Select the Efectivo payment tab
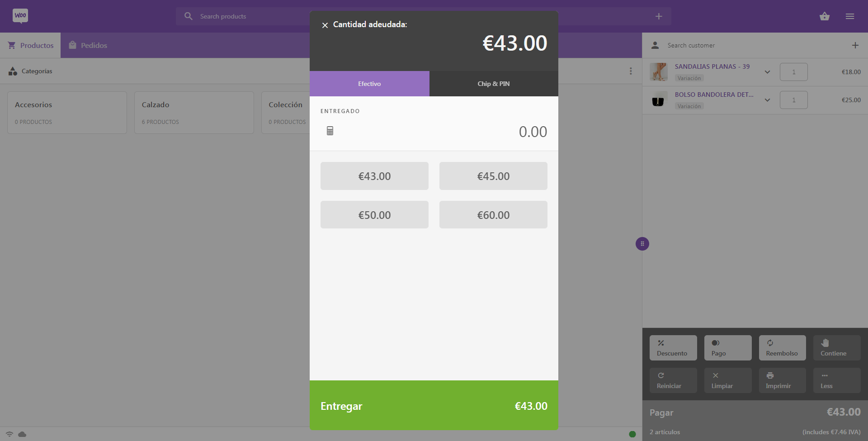The height and width of the screenshot is (441, 868). (369, 84)
